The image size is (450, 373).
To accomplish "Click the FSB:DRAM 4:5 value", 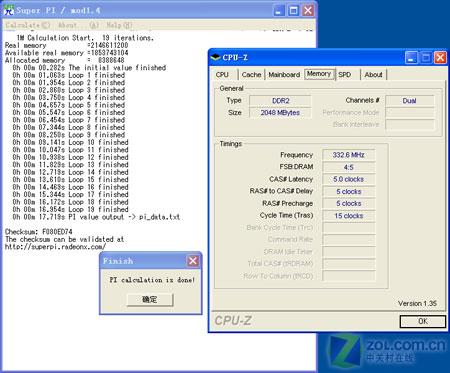I will click(x=349, y=167).
